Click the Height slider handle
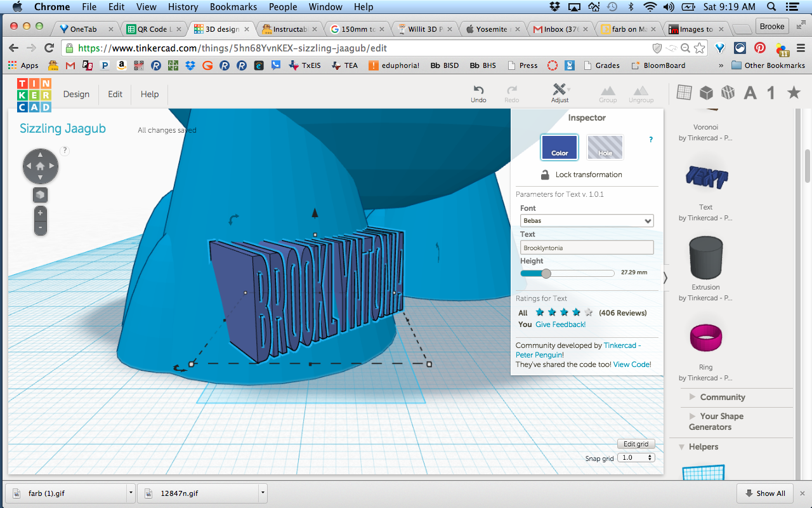 tap(546, 273)
